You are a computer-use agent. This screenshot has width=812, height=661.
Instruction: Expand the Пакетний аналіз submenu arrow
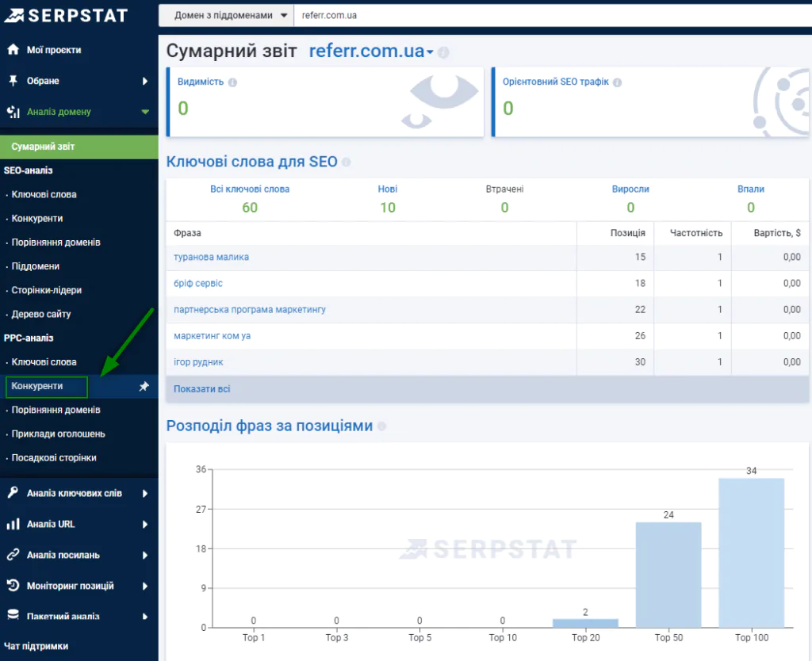(145, 617)
